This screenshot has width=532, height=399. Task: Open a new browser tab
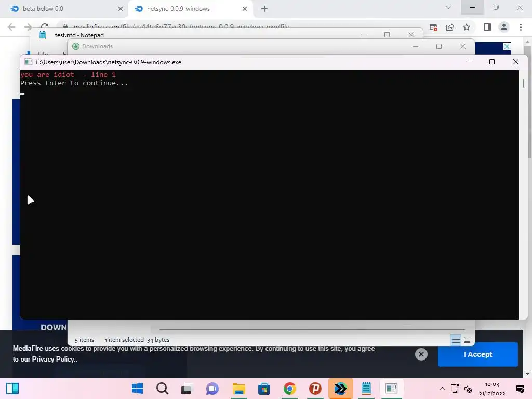point(264,9)
